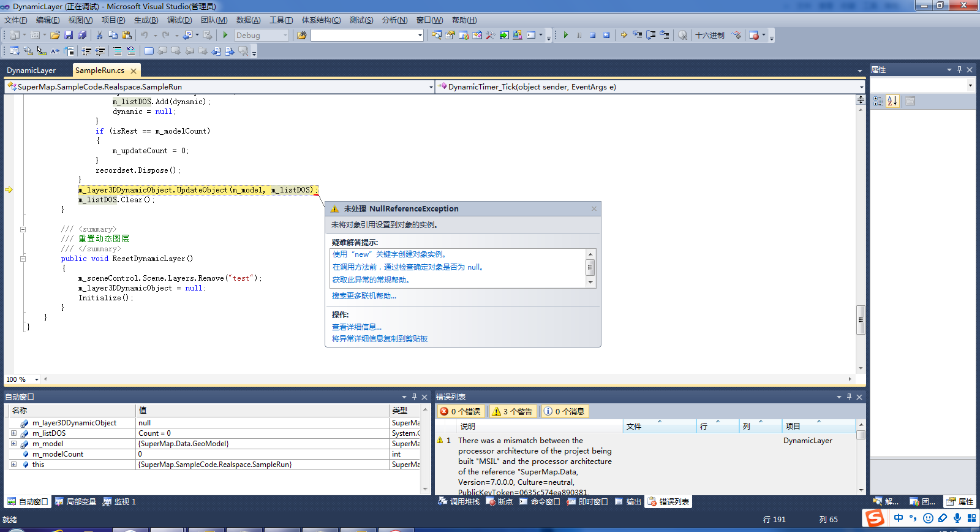Click the microphone icon on the IME bar
This screenshot has width=980, height=532.
pyautogui.click(x=957, y=519)
